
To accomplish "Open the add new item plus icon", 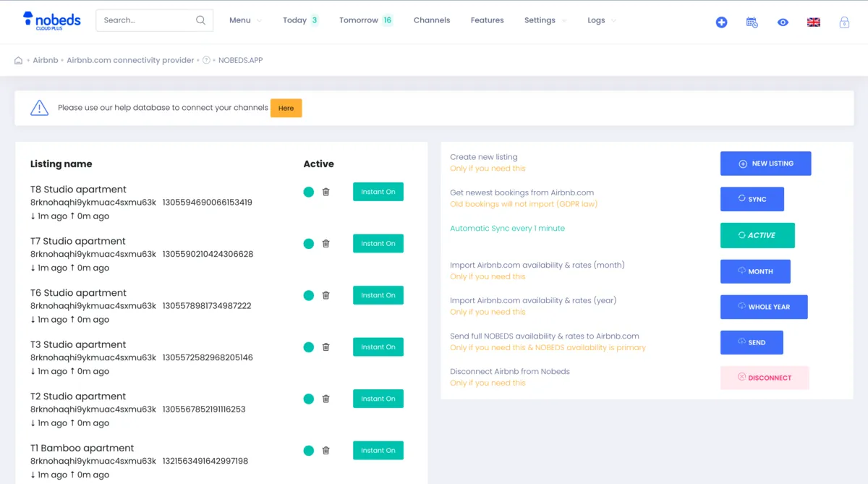I will (721, 22).
